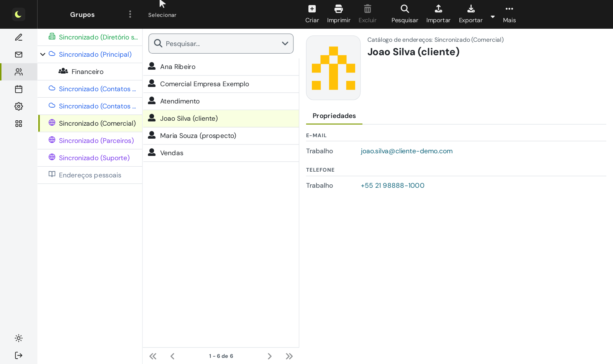This screenshot has width=613, height=364.
Task: Go to first page of contacts
Action: click(x=153, y=356)
